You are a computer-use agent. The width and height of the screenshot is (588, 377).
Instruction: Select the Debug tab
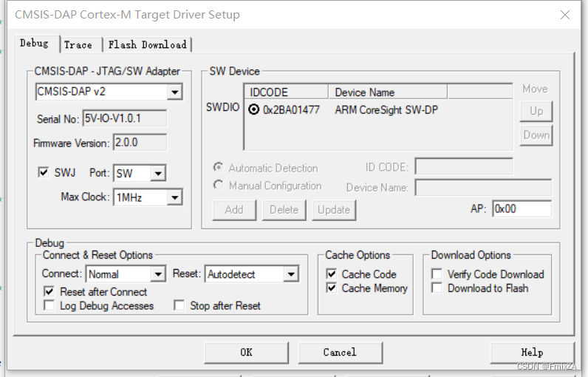coord(35,44)
